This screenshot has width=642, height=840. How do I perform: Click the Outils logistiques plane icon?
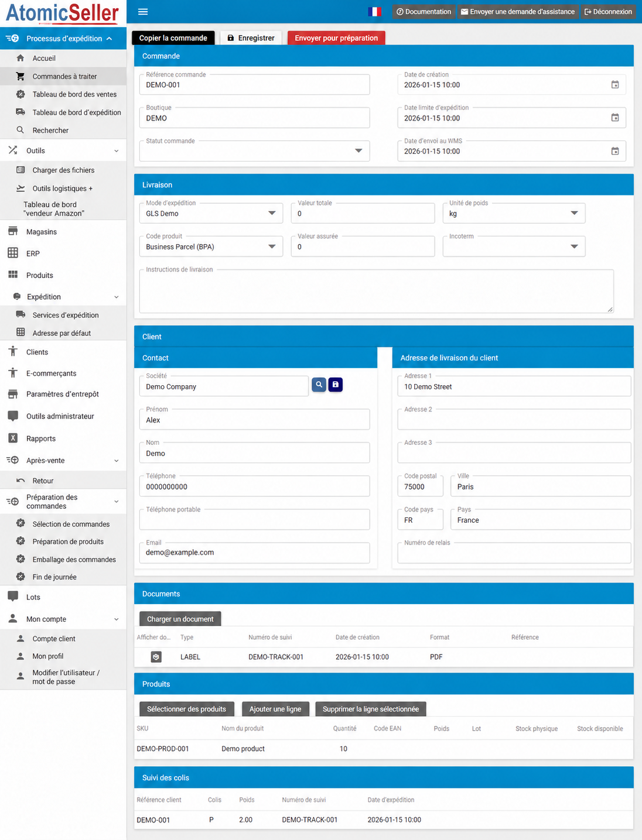(21, 188)
